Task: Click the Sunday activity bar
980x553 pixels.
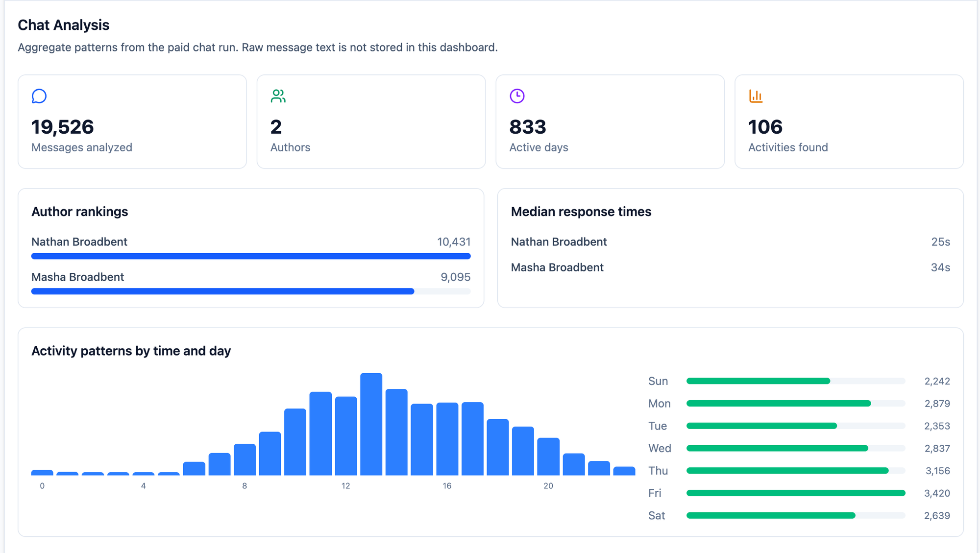Action: [796, 381]
